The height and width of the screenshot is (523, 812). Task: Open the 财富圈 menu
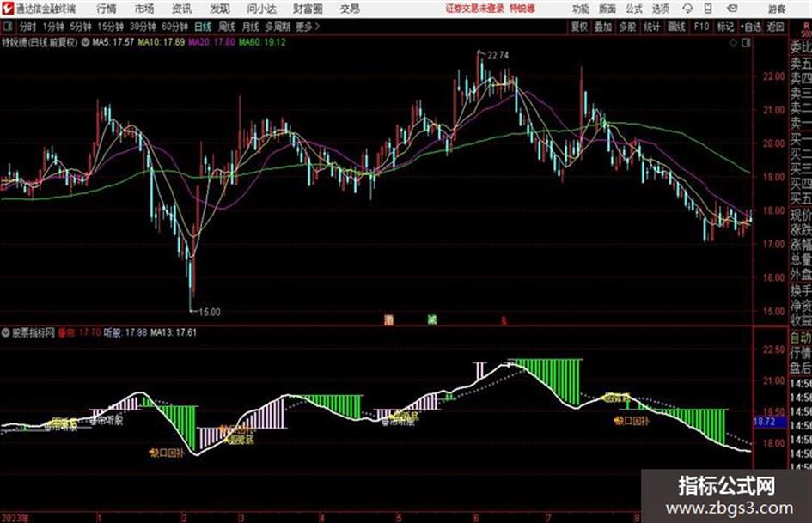coord(308,9)
